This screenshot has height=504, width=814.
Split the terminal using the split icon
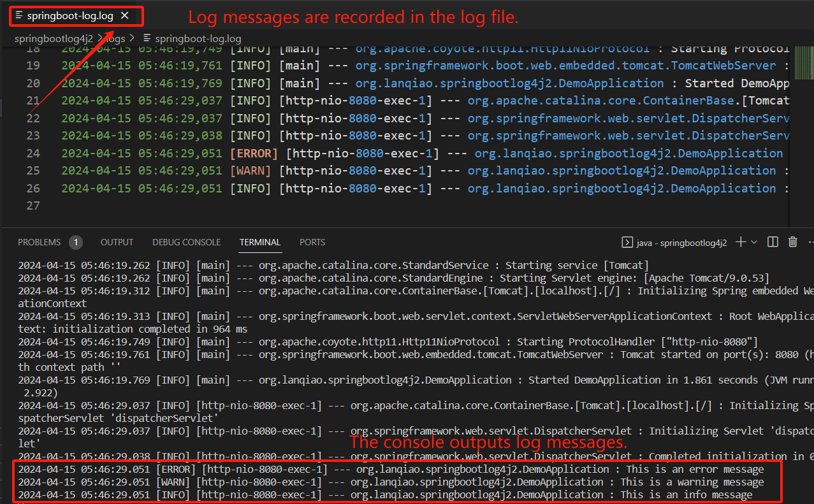click(774, 241)
